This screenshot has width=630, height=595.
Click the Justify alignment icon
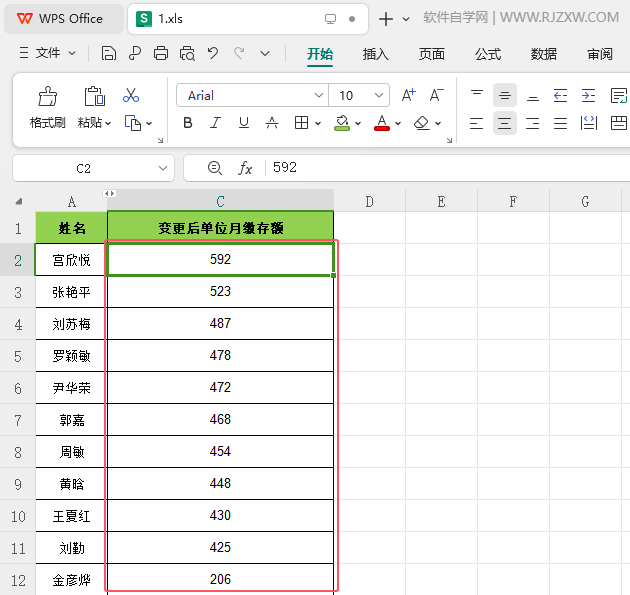pos(560,123)
